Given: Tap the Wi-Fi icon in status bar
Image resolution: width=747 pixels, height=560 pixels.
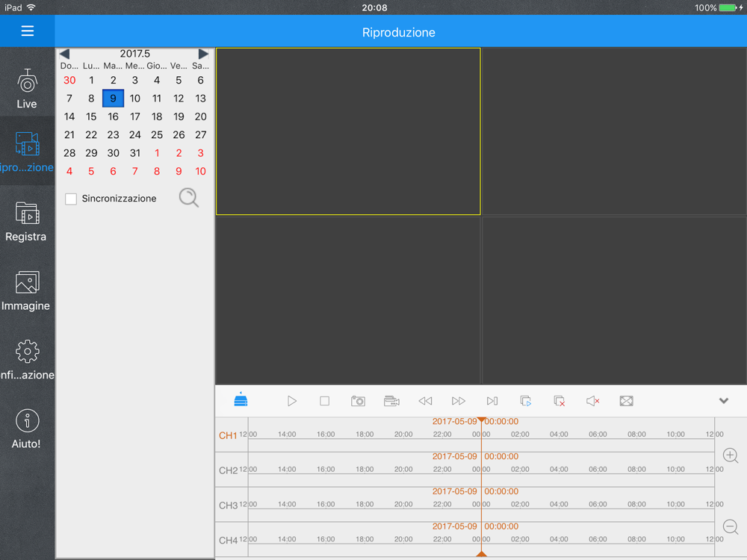Looking at the screenshot, I should (31, 7).
